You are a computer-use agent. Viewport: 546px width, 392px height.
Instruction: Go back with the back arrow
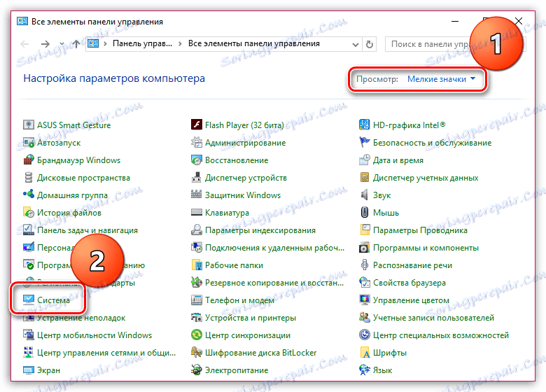click(24, 44)
